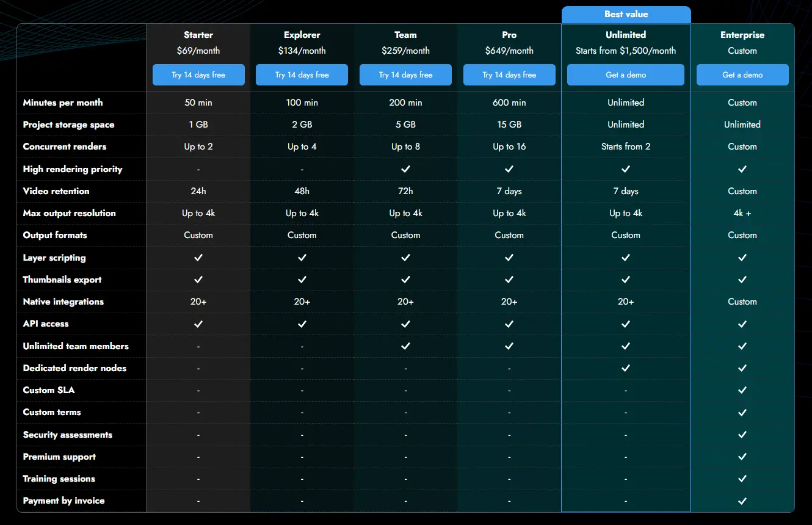Screen dimensions: 812x525
Task: Click the Explorer plan name heading
Action: pos(302,35)
